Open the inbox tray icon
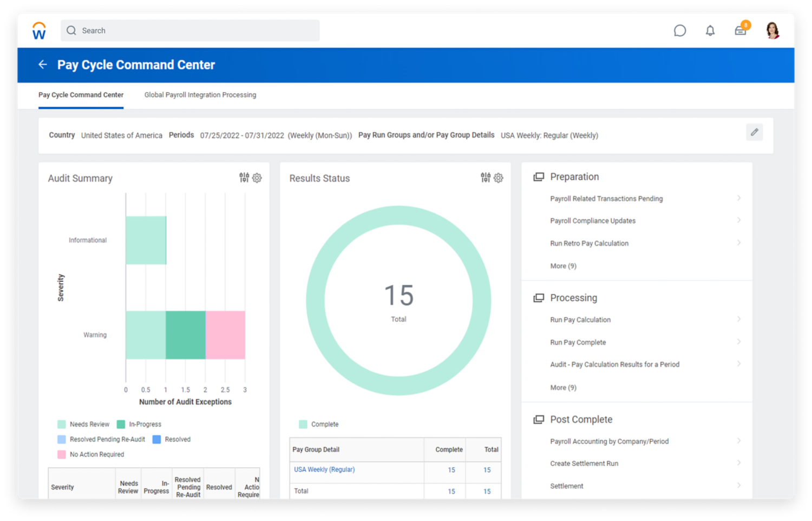Image resolution: width=812 pixels, height=521 pixels. (x=740, y=31)
